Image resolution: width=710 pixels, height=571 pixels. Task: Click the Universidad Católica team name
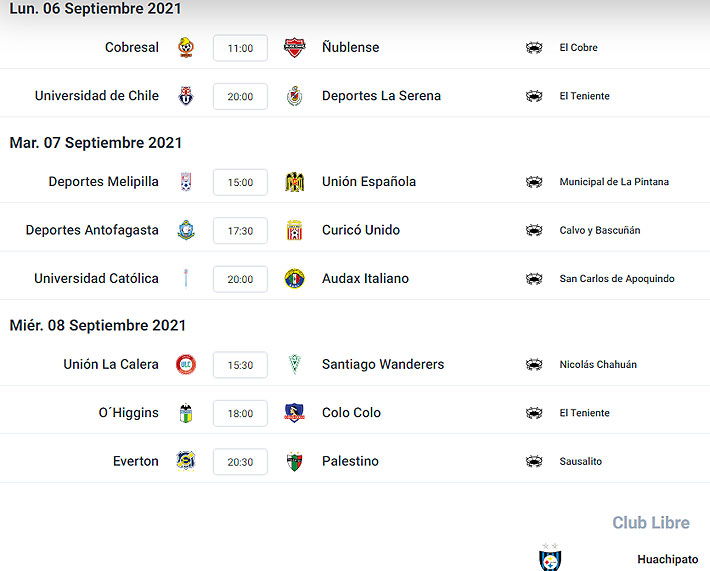click(x=96, y=278)
